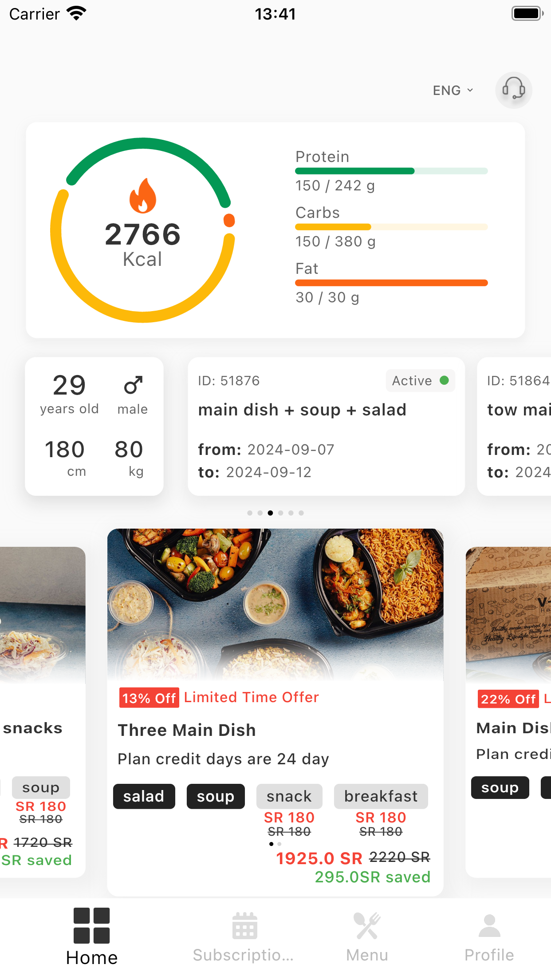This screenshot has width=551, height=980.
Task: Tap the Protein progress bar
Action: click(x=391, y=171)
